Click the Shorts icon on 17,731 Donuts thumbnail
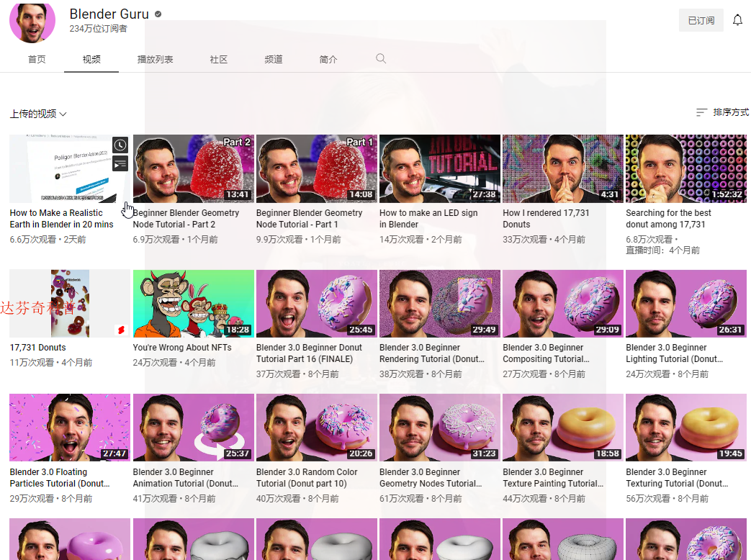This screenshot has height=560, width=751. pyautogui.click(x=122, y=330)
